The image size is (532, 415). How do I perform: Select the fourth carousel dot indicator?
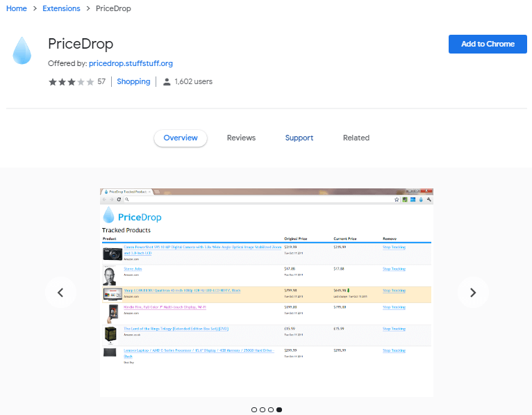[279, 409]
